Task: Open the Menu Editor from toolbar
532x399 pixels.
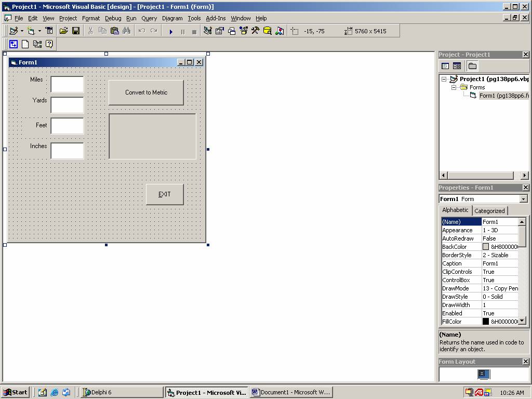Action: (x=49, y=31)
